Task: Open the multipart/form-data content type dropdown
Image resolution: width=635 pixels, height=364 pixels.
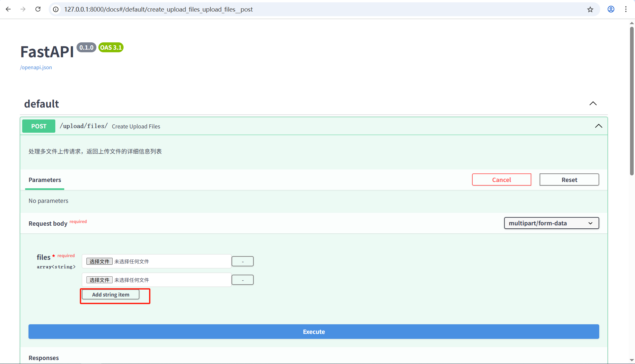Action: [x=551, y=223]
